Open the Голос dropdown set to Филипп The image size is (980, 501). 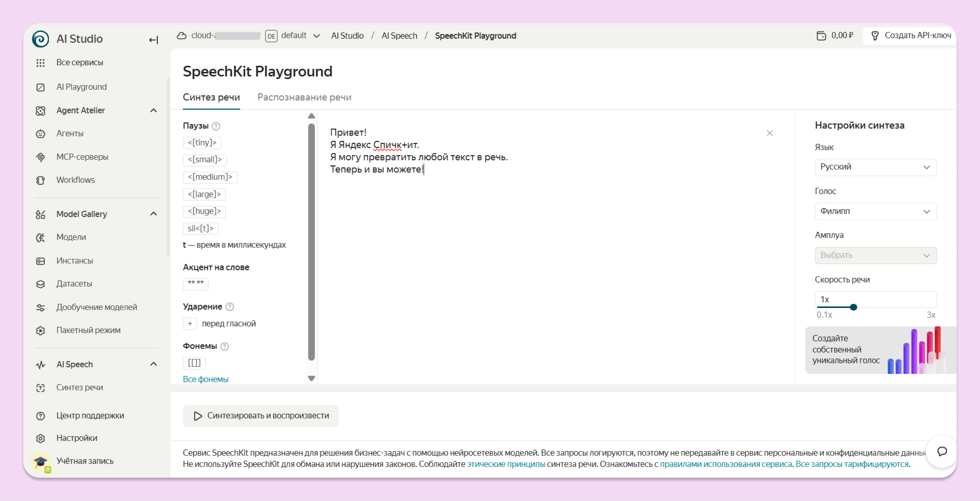[x=875, y=211]
